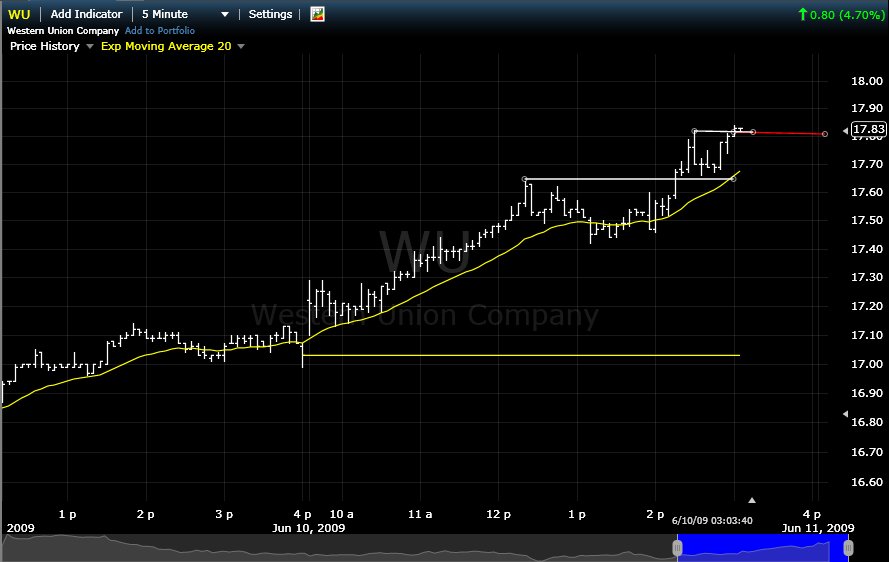This screenshot has width=889, height=562.
Task: Click the WU ticker symbol
Action: [x=19, y=14]
